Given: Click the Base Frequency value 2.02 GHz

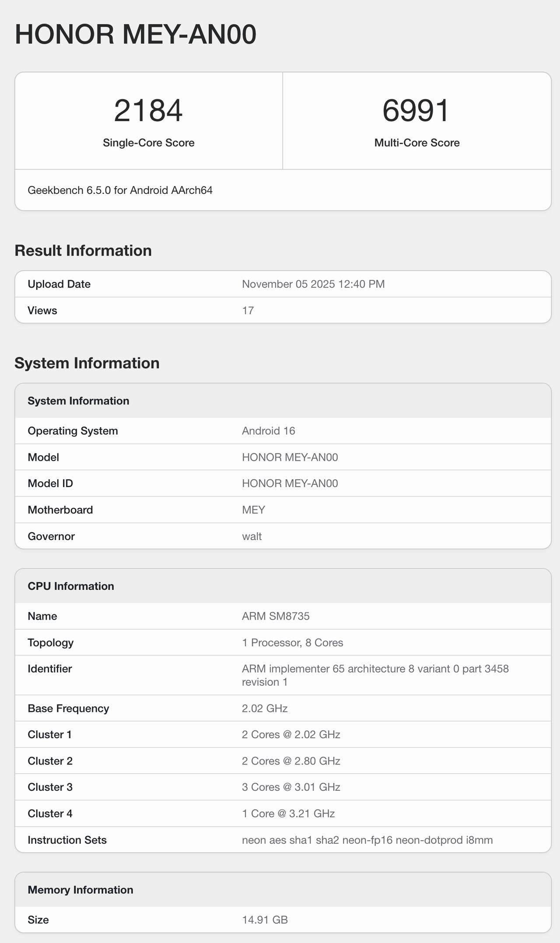Looking at the screenshot, I should pos(265,708).
